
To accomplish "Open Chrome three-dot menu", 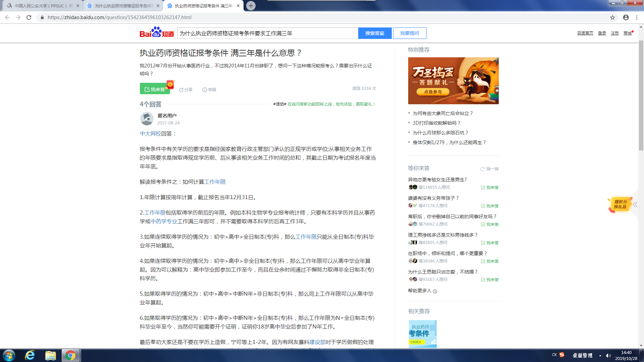I will pyautogui.click(x=637, y=17).
